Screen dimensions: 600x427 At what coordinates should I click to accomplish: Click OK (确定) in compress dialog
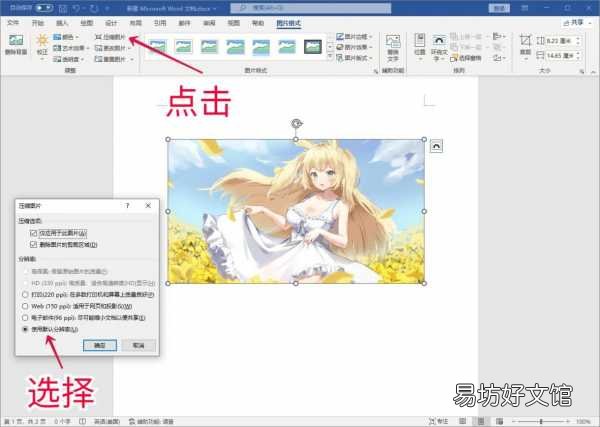click(x=100, y=346)
